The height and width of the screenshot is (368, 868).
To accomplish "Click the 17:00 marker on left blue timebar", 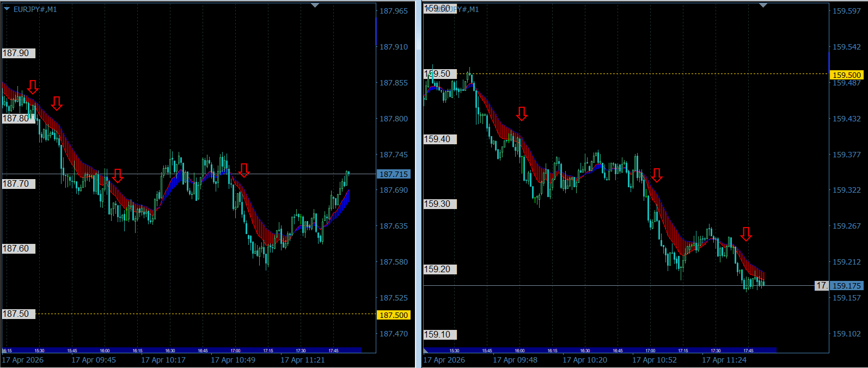I will point(235,351).
